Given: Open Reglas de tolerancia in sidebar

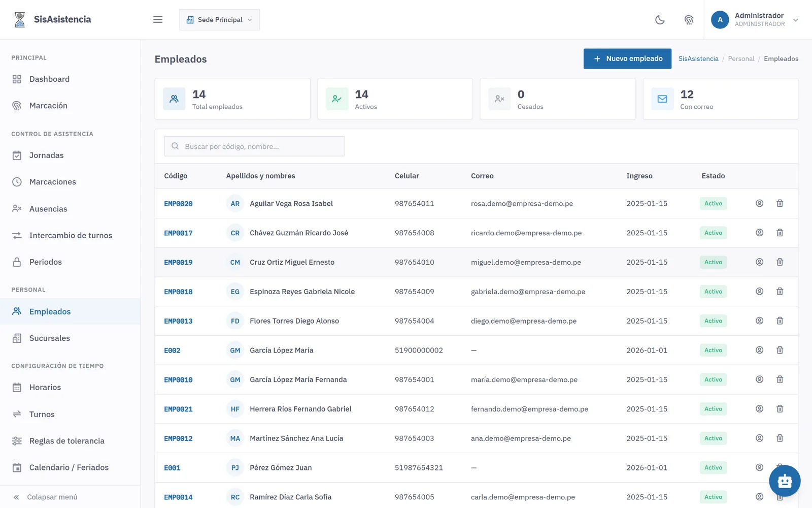Looking at the screenshot, I should [x=70, y=441].
